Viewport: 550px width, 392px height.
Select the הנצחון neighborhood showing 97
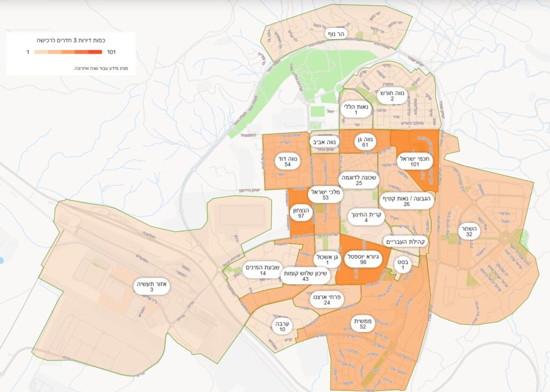coord(301,213)
